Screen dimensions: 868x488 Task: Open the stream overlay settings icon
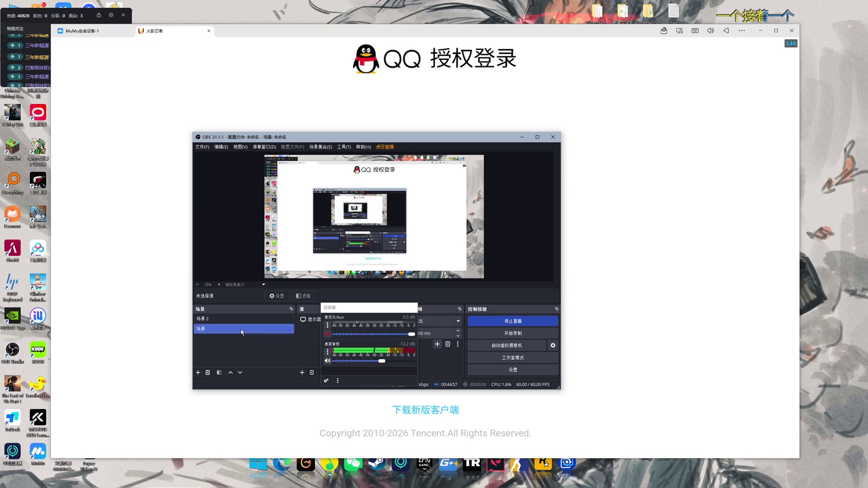[111, 15]
